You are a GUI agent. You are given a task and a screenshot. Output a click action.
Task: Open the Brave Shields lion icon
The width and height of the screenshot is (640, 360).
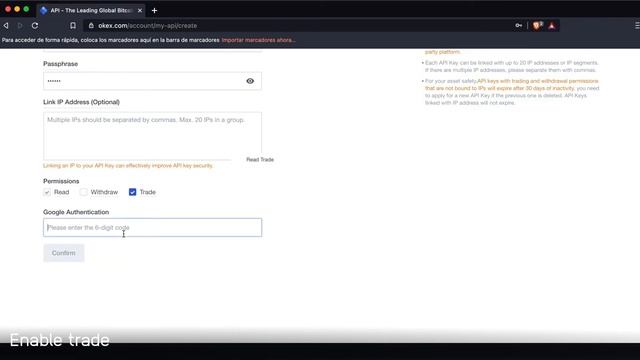[x=537, y=25]
